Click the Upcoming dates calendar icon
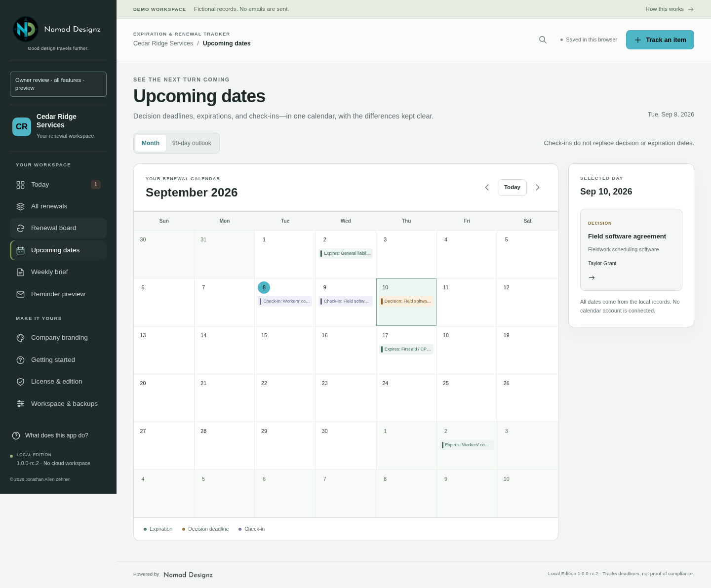711x588 pixels. pos(20,250)
